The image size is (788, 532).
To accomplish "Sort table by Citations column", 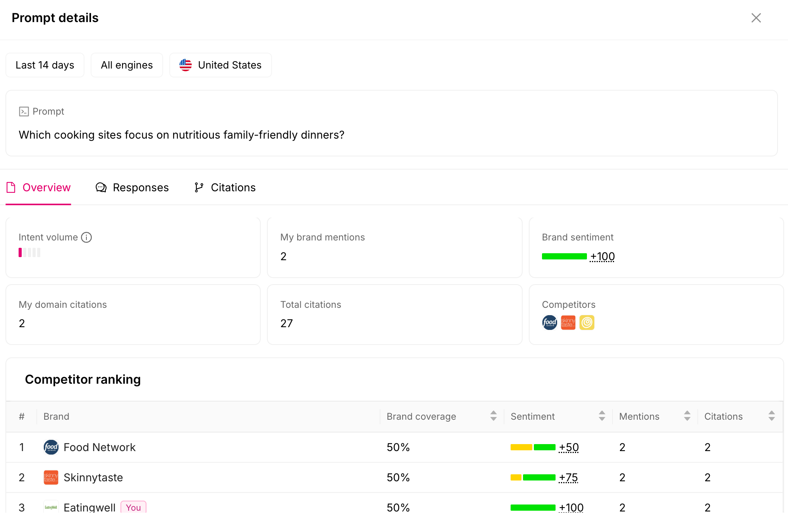I will click(x=771, y=416).
